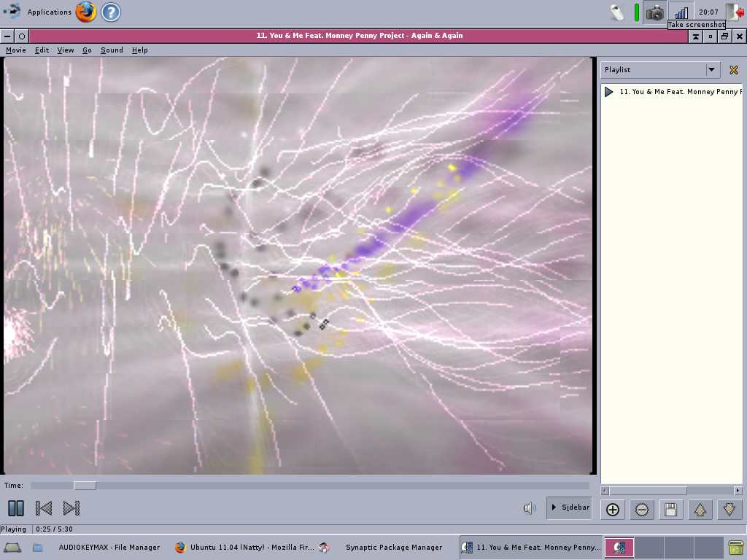Click the Playing status text
The image size is (747, 560).
click(13, 529)
